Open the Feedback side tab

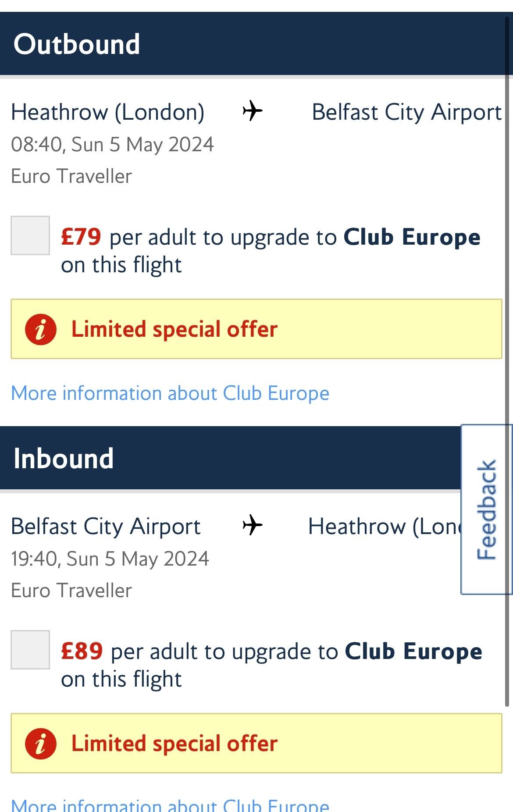[486, 509]
